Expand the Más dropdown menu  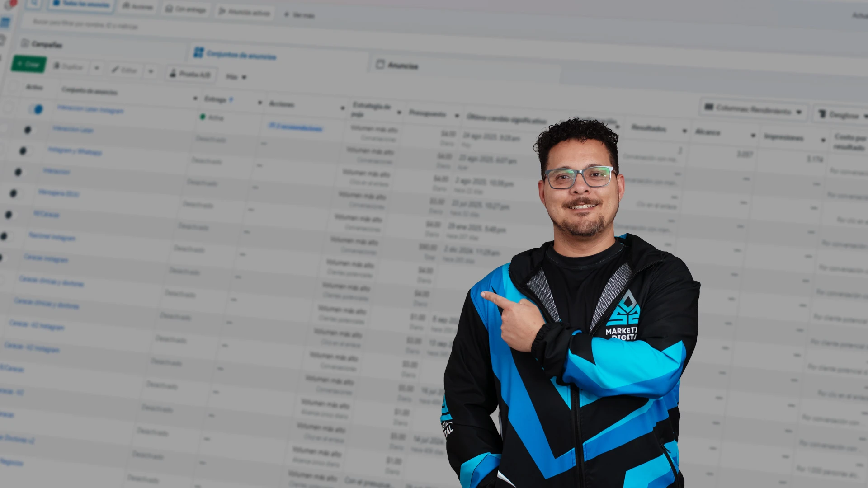pos(236,77)
